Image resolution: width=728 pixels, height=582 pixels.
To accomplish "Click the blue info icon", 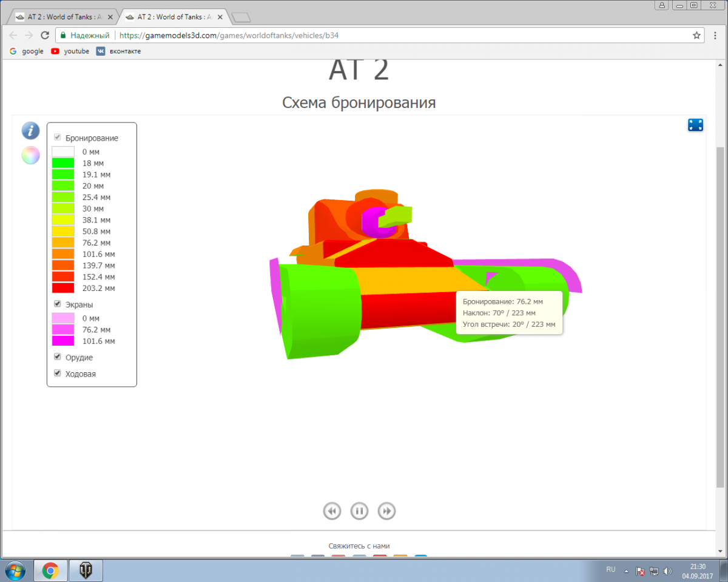I will (30, 130).
